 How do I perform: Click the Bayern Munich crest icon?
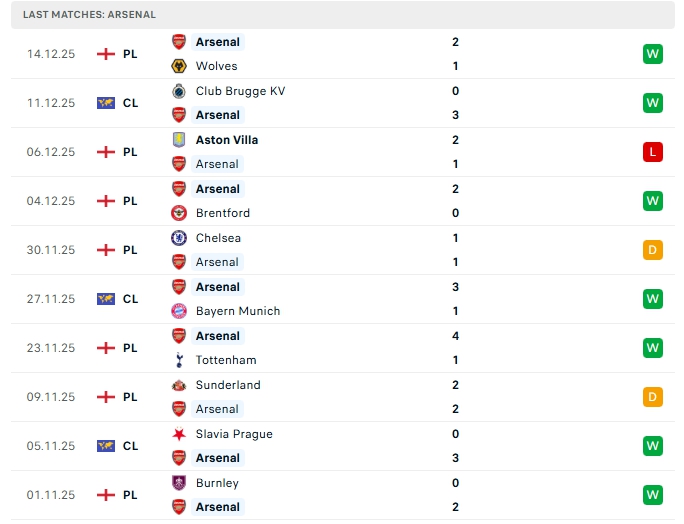tap(179, 311)
